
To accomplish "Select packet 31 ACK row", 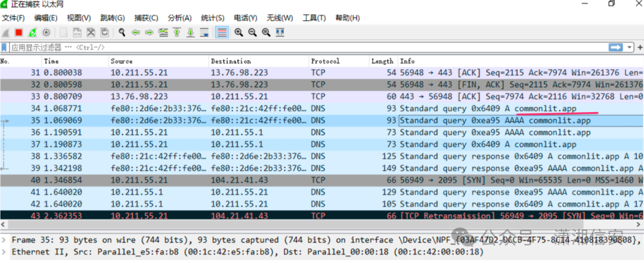I will click(x=322, y=73).
